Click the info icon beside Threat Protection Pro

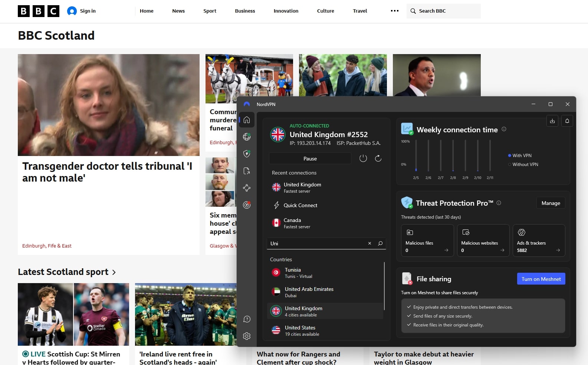tap(499, 203)
